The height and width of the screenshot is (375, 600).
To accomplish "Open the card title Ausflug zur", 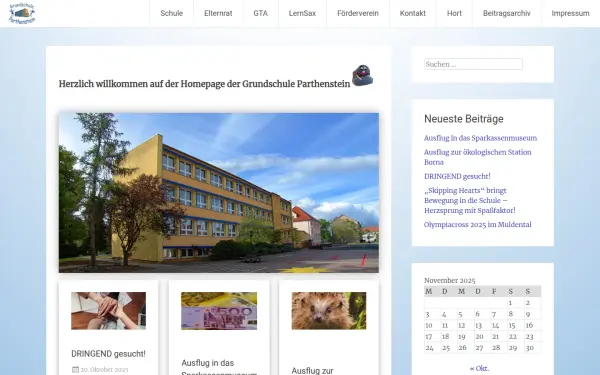I will coord(312,370).
